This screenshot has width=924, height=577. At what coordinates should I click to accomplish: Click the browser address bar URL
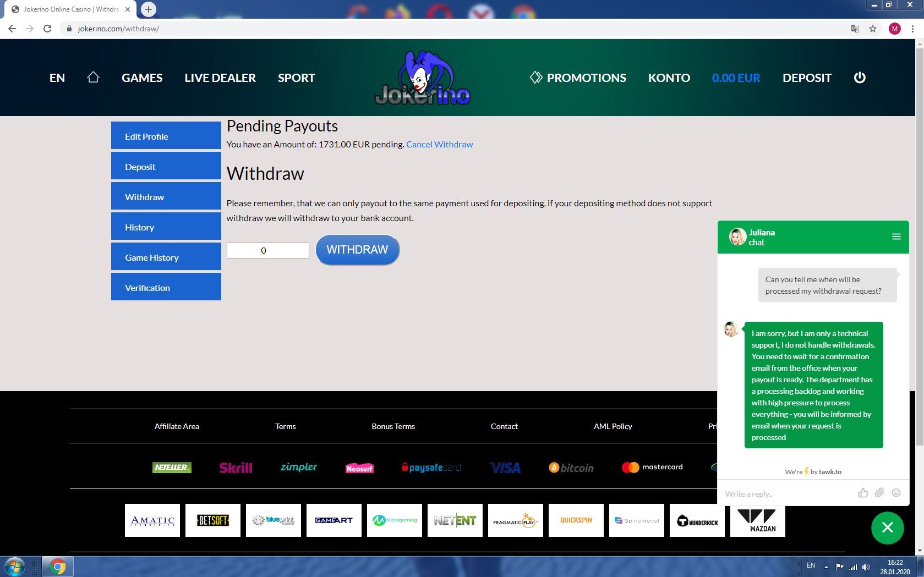pyautogui.click(x=118, y=29)
